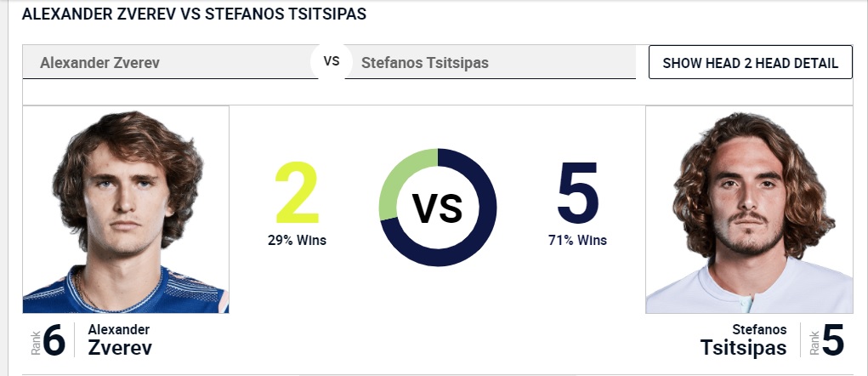Click the large VS donut chart center

(437, 208)
